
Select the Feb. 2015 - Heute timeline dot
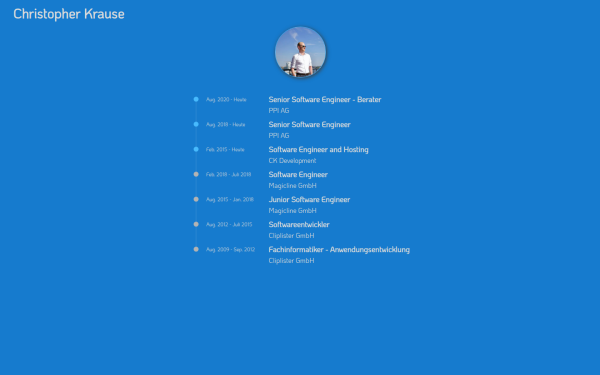point(196,149)
